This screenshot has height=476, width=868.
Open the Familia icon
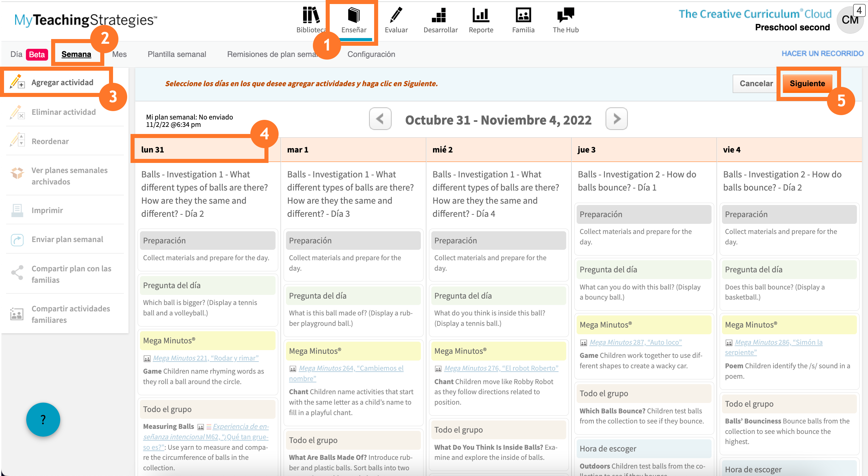523,15
